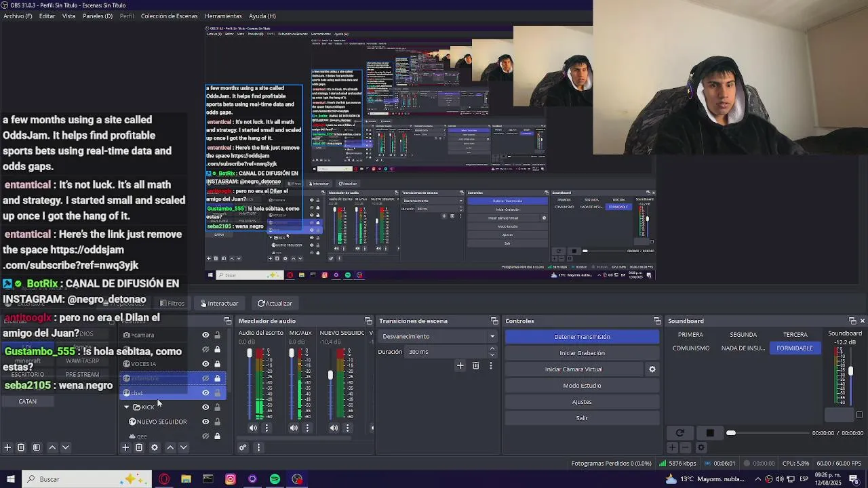Open options menu for Mic/Aux channel
Screen dimensions: 868x488
click(307, 428)
